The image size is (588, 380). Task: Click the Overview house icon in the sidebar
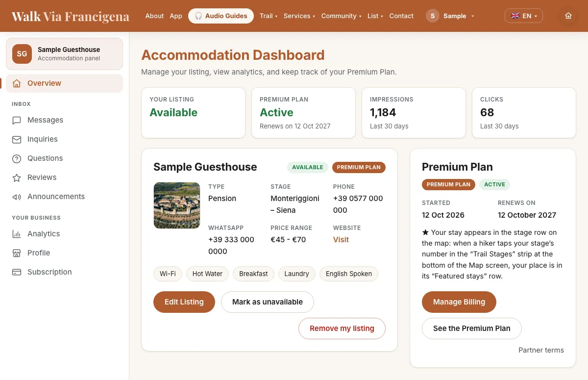[x=17, y=83]
